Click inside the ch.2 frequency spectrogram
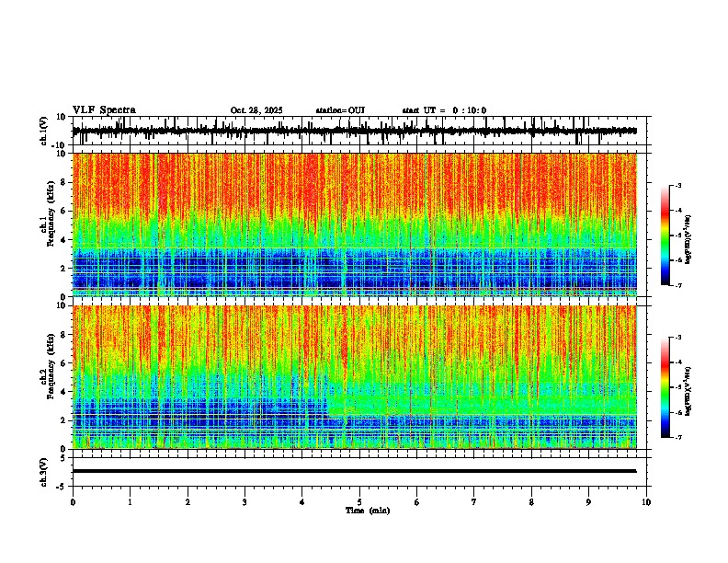Viewport: 728px width, 563px height. click(x=354, y=377)
